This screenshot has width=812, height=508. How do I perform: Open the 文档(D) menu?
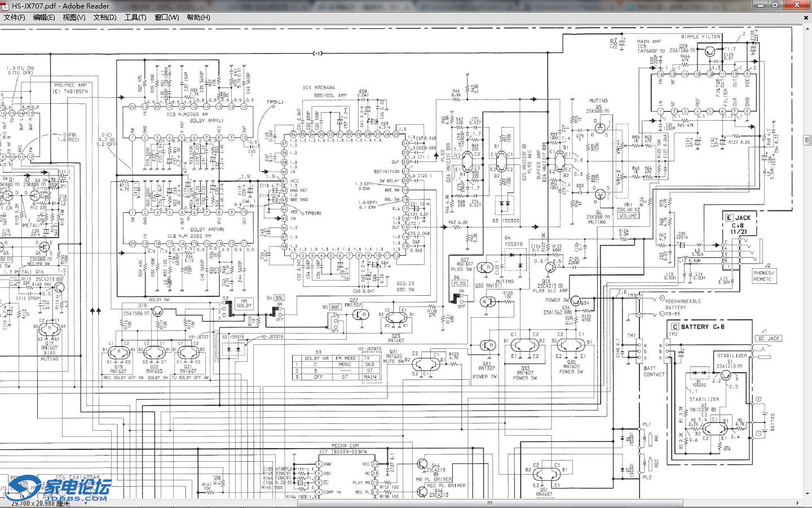click(105, 17)
